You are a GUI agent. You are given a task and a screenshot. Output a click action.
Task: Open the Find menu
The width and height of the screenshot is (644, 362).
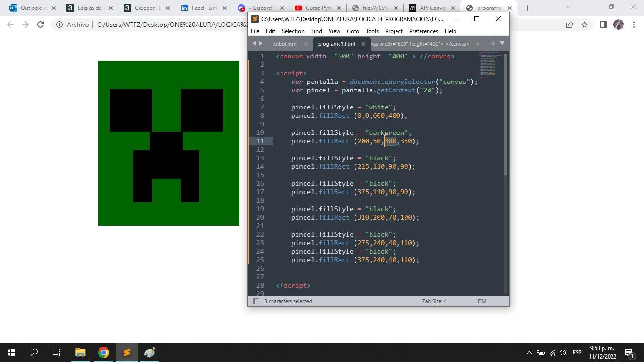[x=316, y=31]
